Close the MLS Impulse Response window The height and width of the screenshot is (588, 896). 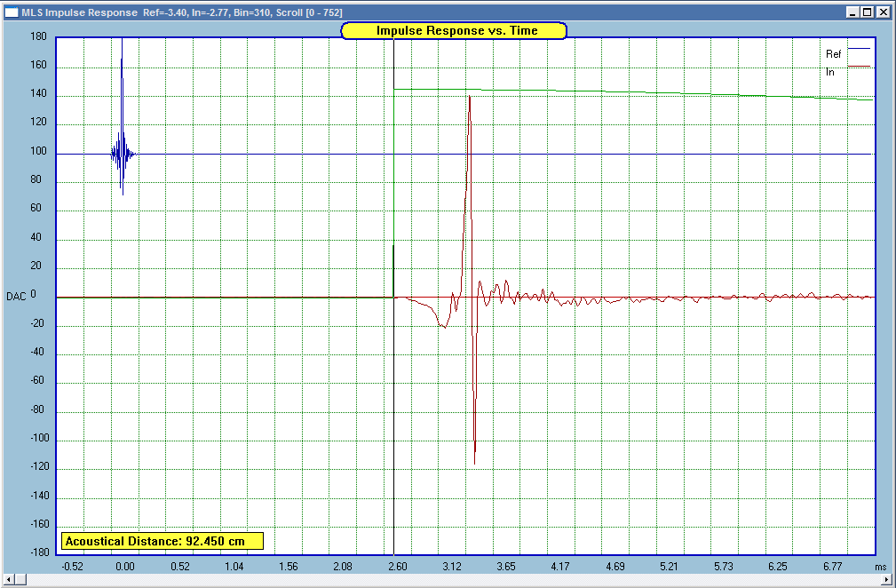coord(882,12)
